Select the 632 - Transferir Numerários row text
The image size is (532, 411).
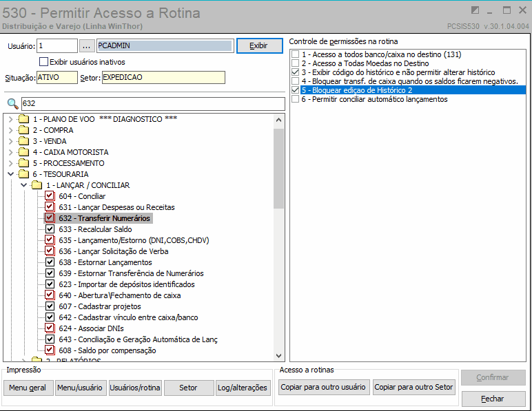click(x=105, y=218)
